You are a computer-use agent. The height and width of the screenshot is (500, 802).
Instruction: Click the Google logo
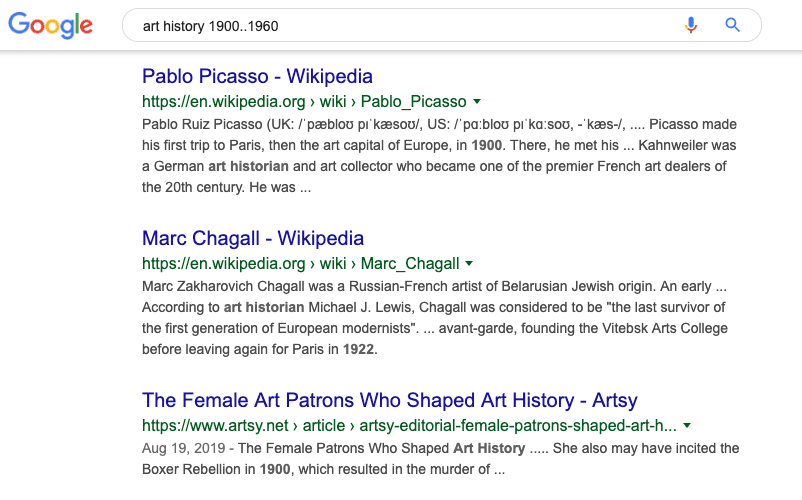click(50, 25)
